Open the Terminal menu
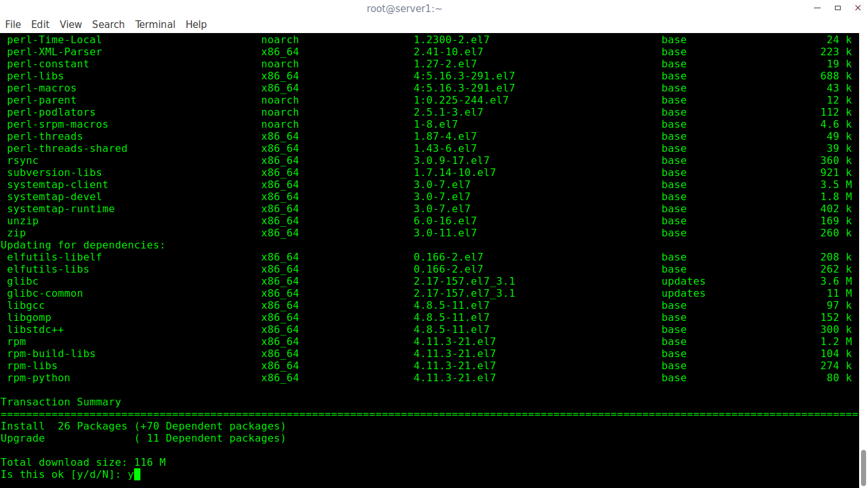Image resolution: width=868 pixels, height=488 pixels. (154, 24)
